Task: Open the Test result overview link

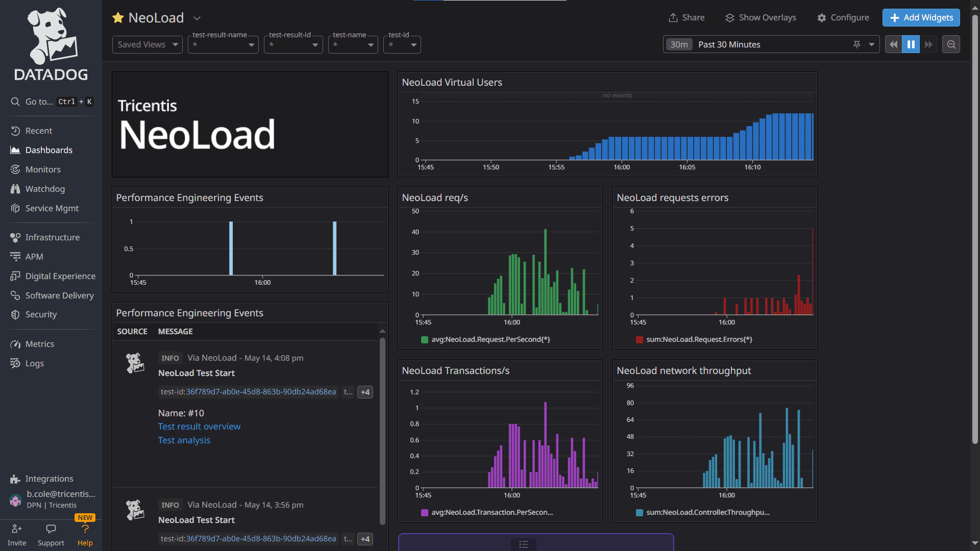Action: point(199,427)
